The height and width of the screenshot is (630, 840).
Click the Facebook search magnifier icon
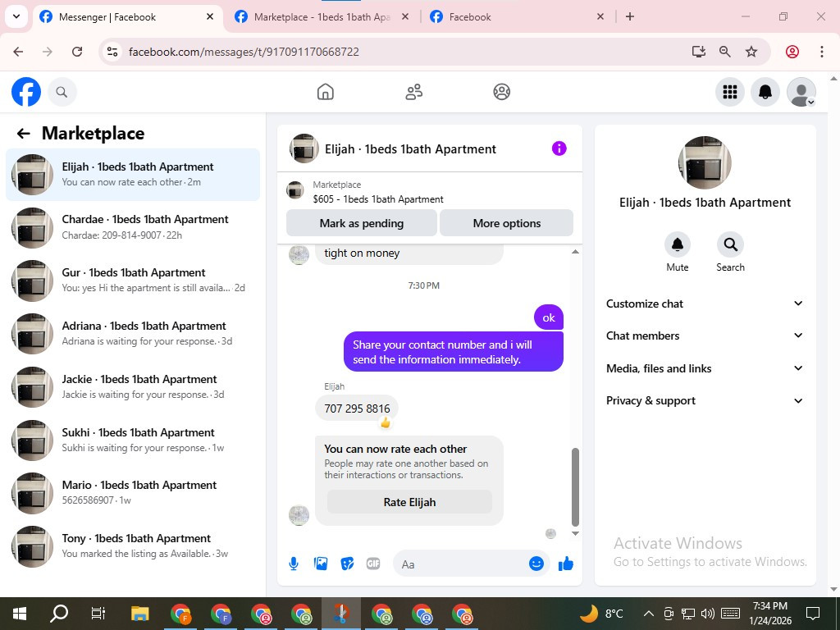62,92
